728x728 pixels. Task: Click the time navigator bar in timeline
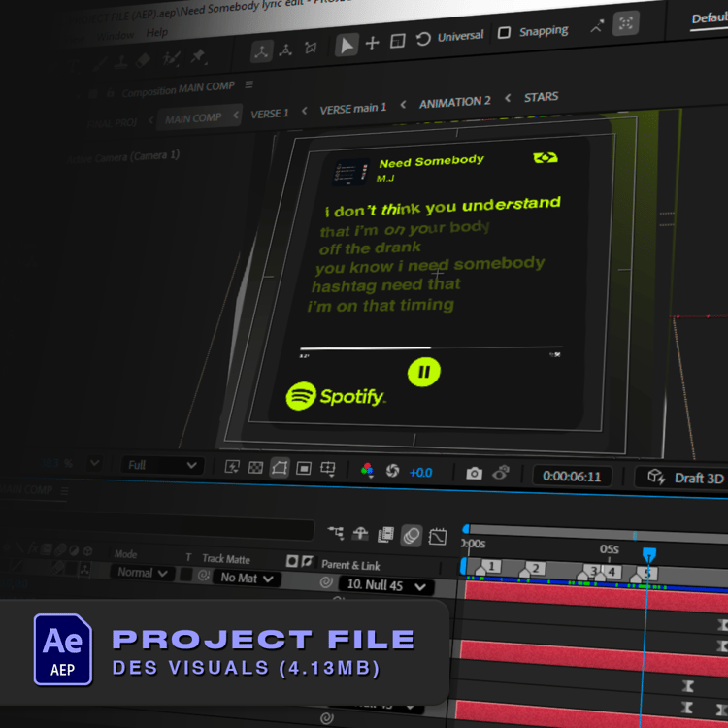tap(597, 533)
